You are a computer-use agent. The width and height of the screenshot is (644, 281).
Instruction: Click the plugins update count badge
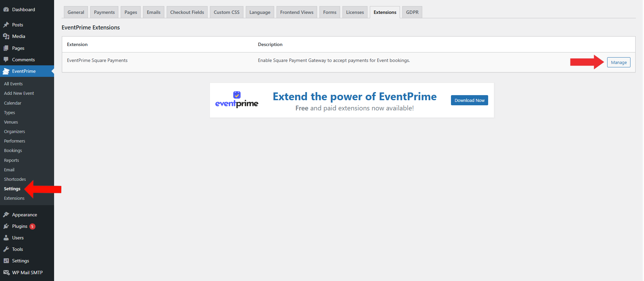(x=32, y=226)
